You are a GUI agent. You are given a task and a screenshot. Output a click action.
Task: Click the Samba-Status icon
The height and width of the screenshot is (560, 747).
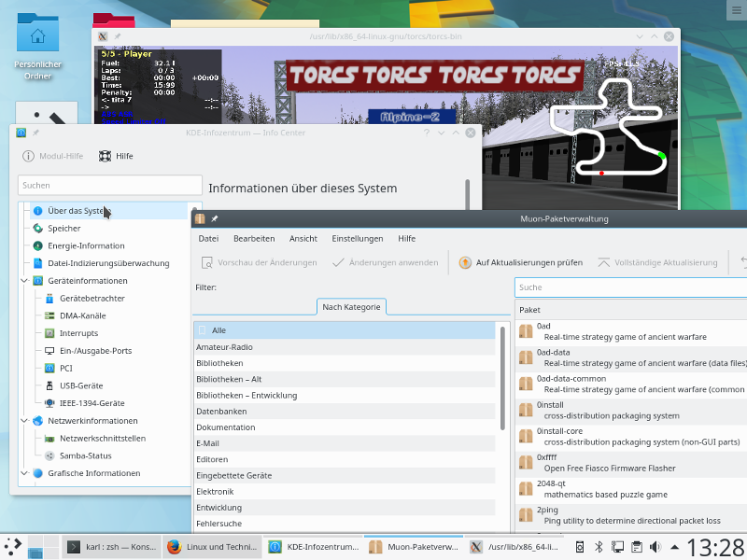pos(49,455)
